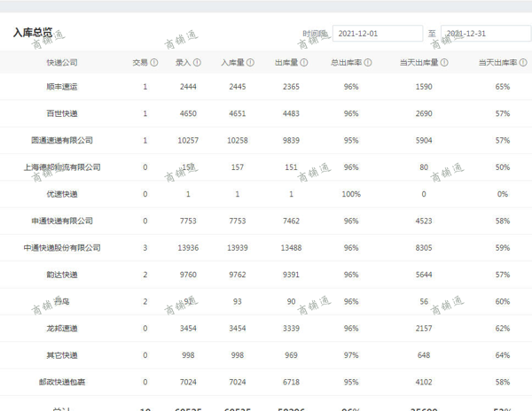This screenshot has width=532, height=411.
Task: Click the info icon beside 交易 header
Action: click(154, 63)
